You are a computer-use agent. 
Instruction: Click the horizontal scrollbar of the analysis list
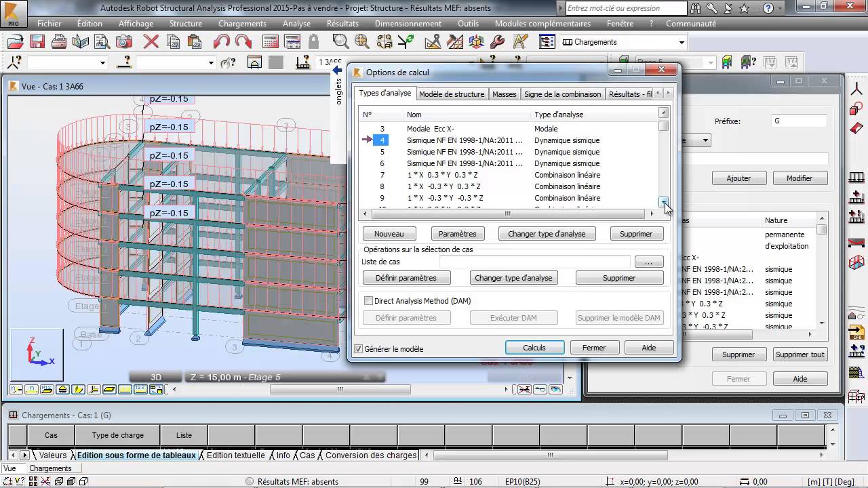[507, 213]
